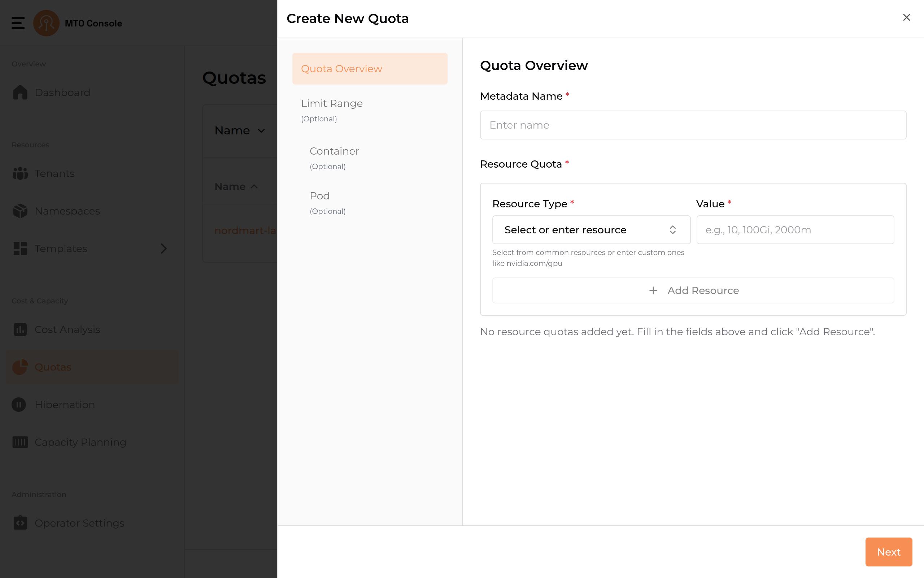Sort by the Name column caret

coord(254,186)
